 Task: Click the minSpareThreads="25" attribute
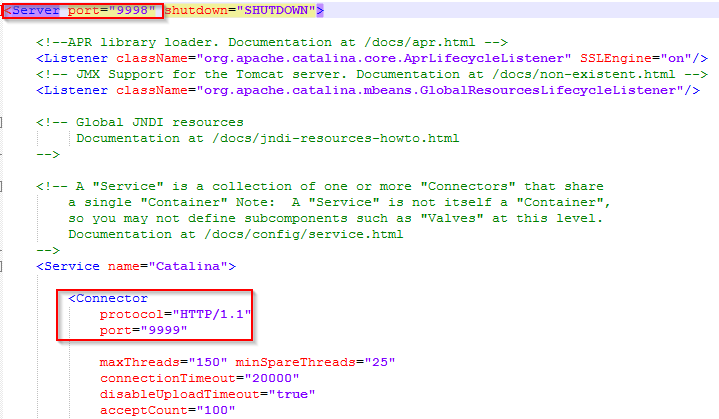pos(315,363)
